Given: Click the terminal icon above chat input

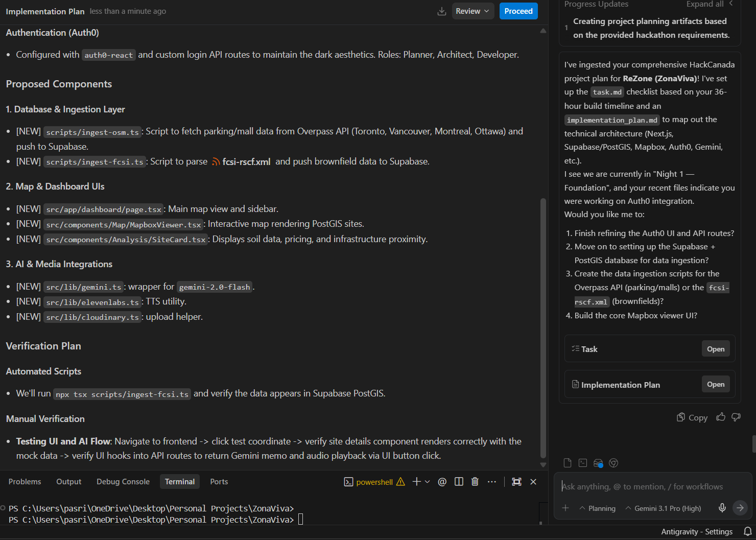Looking at the screenshot, I should click(583, 463).
